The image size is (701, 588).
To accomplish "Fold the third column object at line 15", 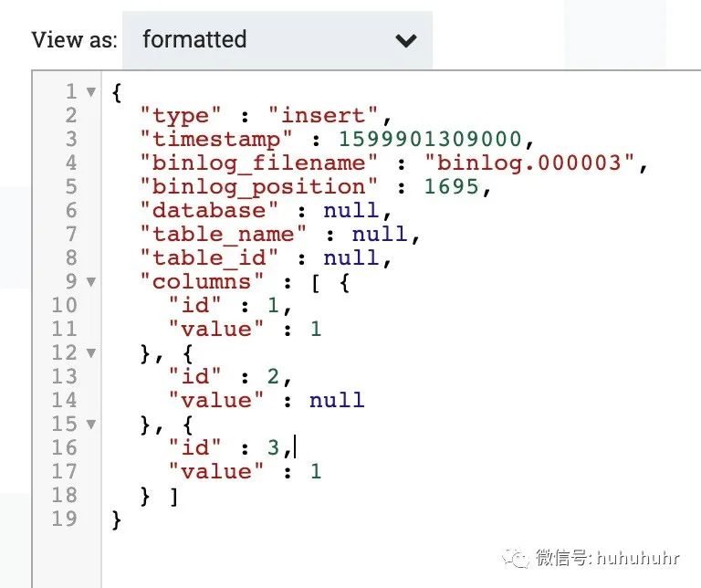I will [x=90, y=424].
